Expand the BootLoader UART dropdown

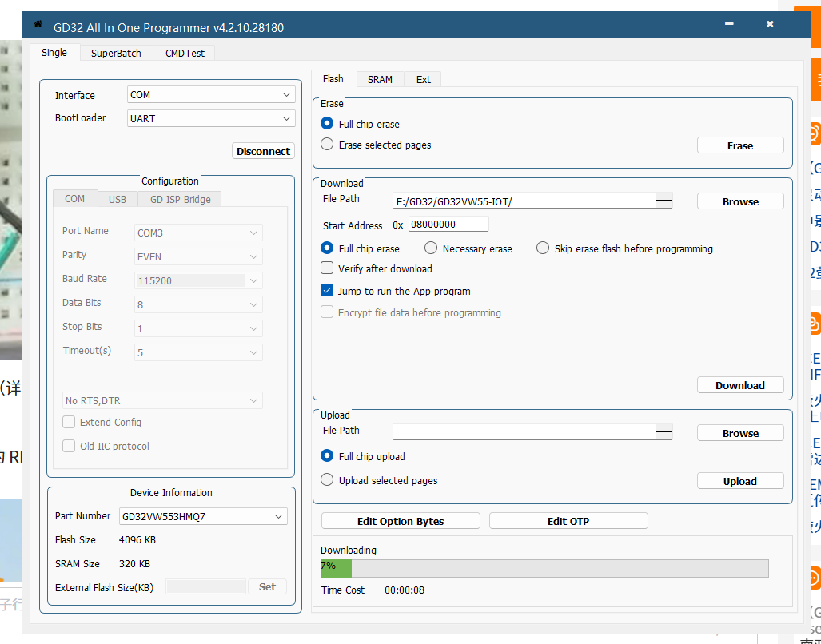pyautogui.click(x=211, y=118)
